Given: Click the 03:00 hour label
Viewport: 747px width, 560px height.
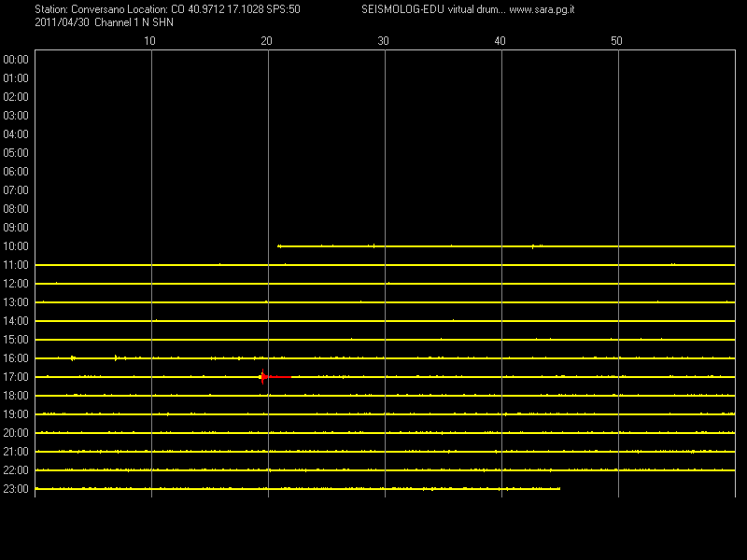Looking at the screenshot, I should tap(16, 116).
